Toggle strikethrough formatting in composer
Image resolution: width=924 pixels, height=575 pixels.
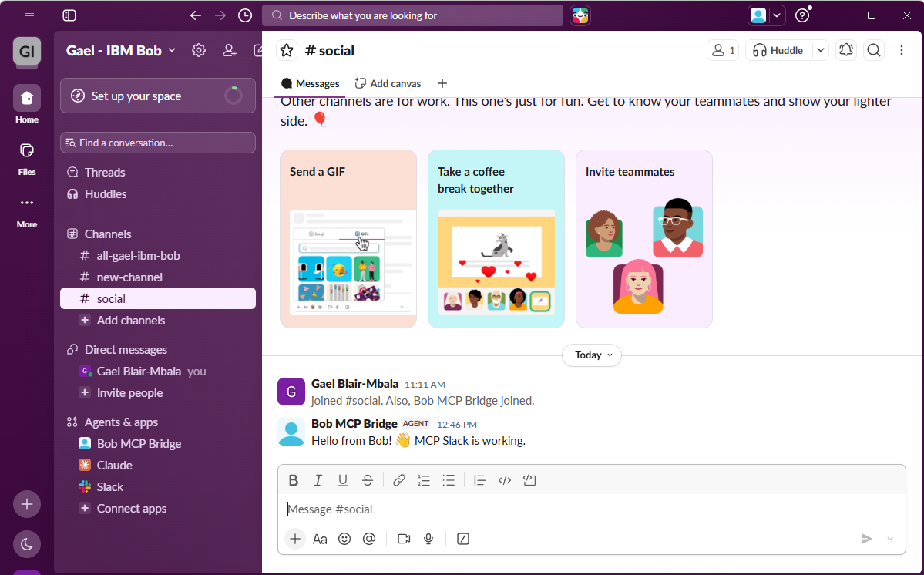[x=367, y=480]
